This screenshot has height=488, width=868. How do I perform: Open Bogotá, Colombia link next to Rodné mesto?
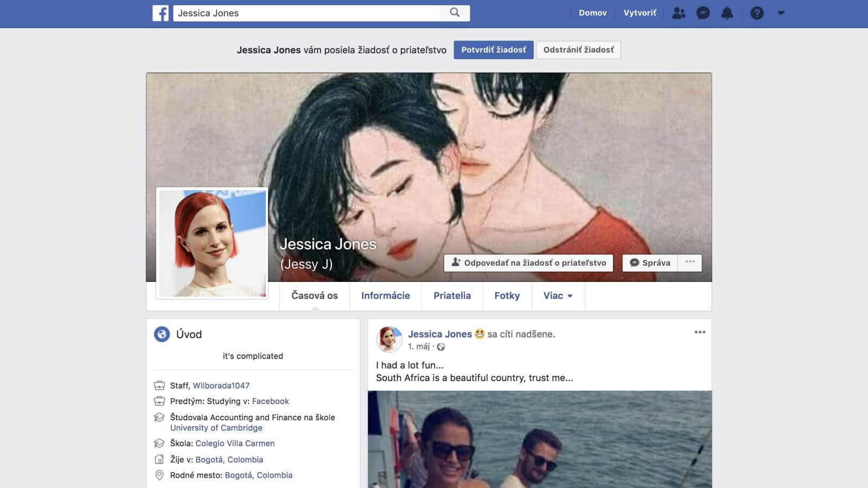258,476
